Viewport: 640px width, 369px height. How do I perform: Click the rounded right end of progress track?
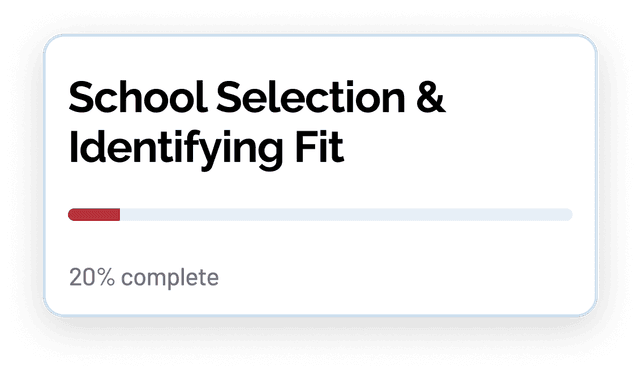tap(569, 215)
